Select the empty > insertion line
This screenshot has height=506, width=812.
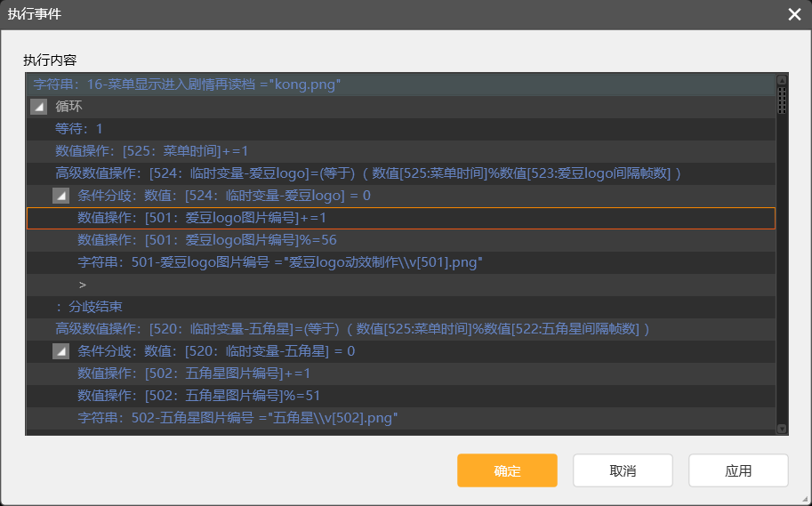[83, 285]
